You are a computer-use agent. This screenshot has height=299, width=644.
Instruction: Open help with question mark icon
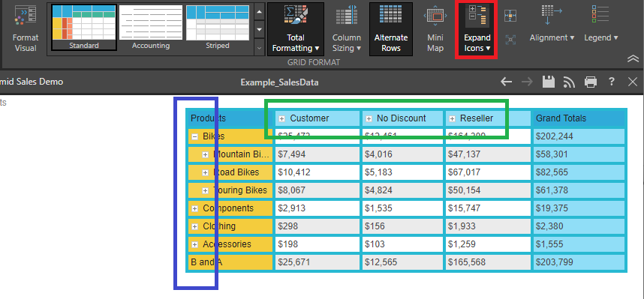coord(612,82)
